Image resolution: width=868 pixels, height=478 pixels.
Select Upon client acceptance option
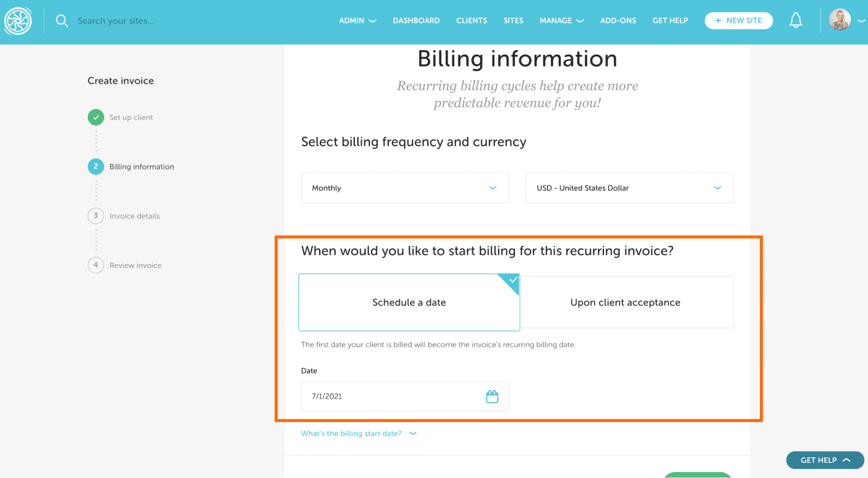[625, 302]
